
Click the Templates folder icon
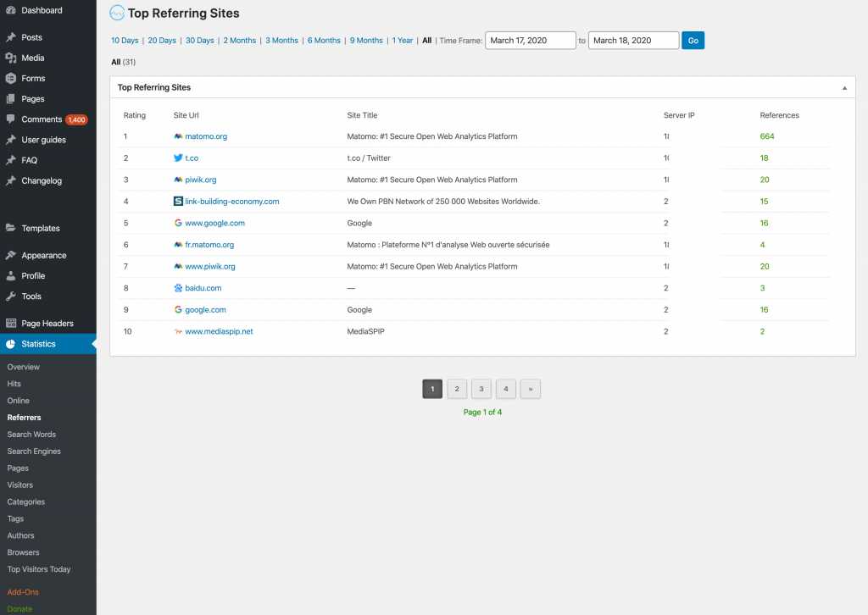click(10, 228)
